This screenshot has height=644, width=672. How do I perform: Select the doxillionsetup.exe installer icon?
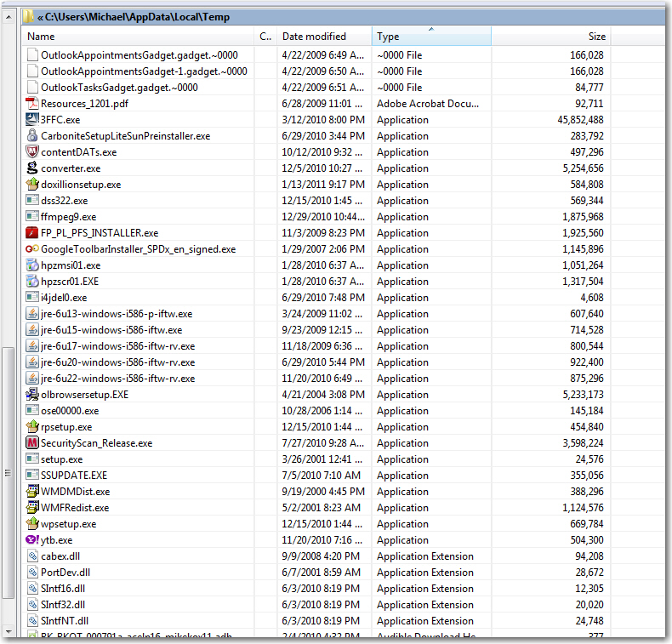click(x=32, y=185)
